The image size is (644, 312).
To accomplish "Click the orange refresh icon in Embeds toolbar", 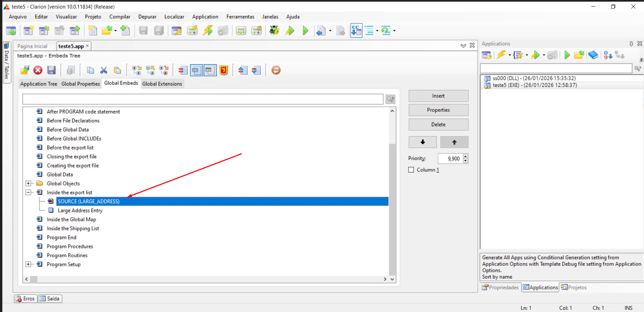I will [276, 70].
